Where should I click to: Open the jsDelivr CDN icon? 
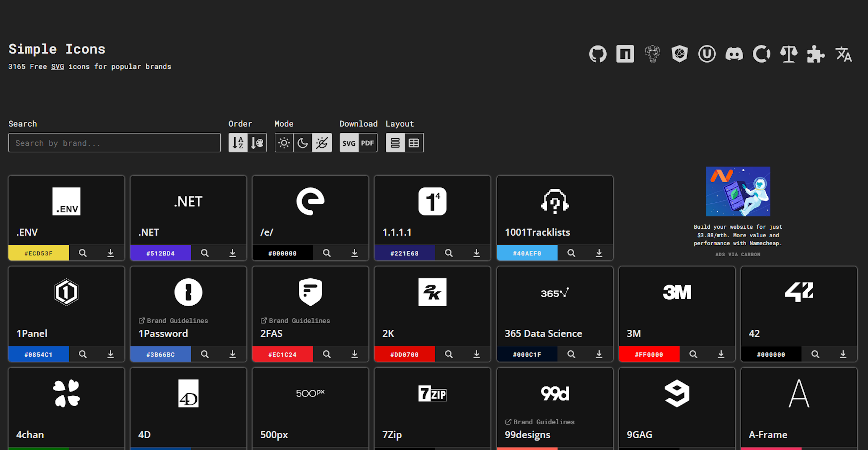(x=680, y=54)
